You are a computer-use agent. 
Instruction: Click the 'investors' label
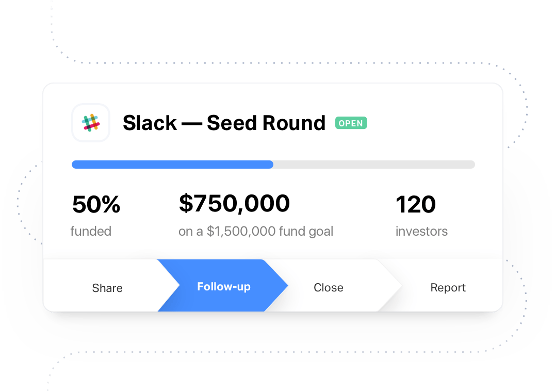[x=421, y=232]
